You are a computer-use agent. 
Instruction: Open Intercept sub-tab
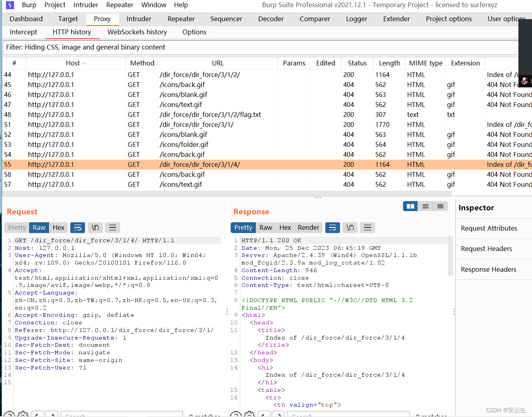pos(23,32)
